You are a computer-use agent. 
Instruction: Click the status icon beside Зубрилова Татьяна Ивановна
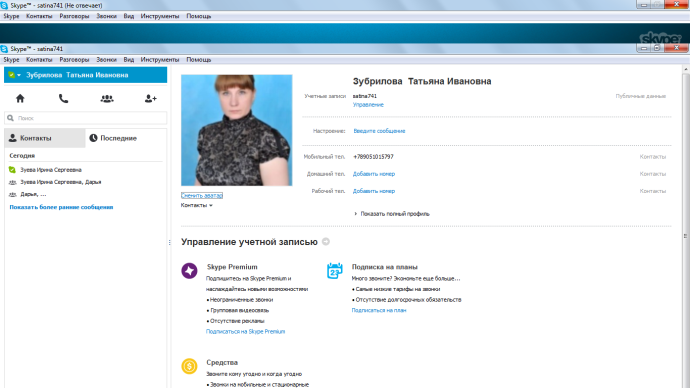[12, 75]
